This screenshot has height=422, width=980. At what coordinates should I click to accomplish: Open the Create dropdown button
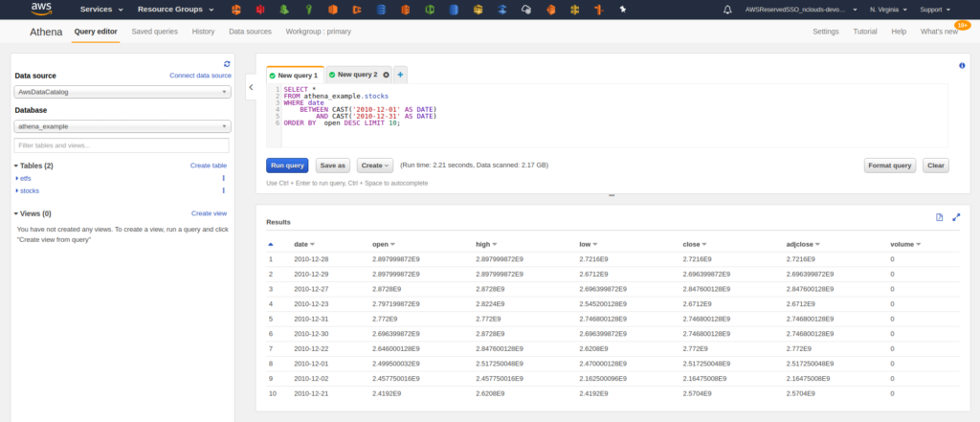pos(374,166)
